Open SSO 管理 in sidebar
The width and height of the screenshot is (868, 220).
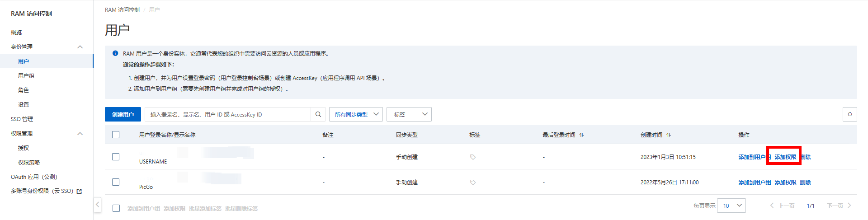22,119
